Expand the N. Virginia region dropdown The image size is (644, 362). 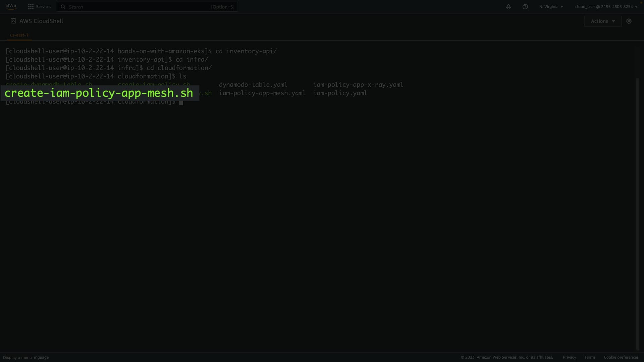pyautogui.click(x=551, y=7)
